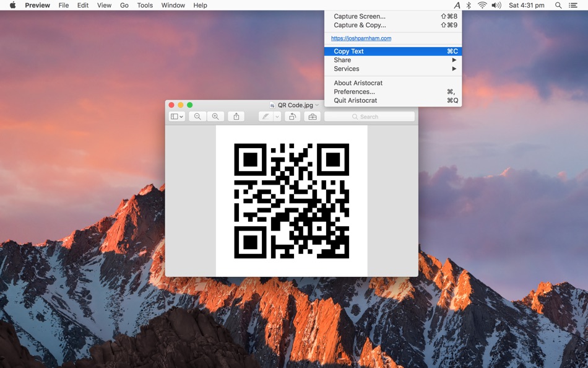The image size is (588, 368).
Task: Open the Window menu
Action: coord(173,5)
